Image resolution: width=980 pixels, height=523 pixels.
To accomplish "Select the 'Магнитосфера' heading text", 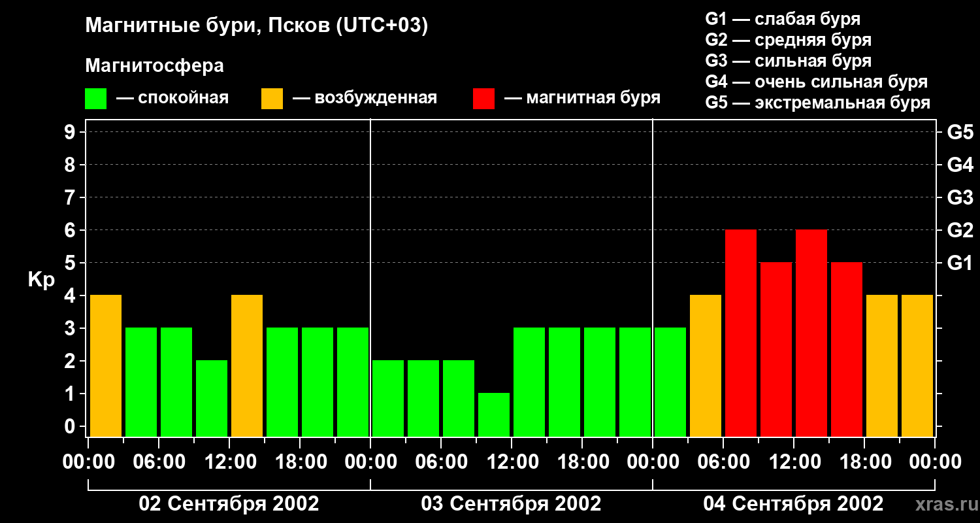I will [154, 66].
